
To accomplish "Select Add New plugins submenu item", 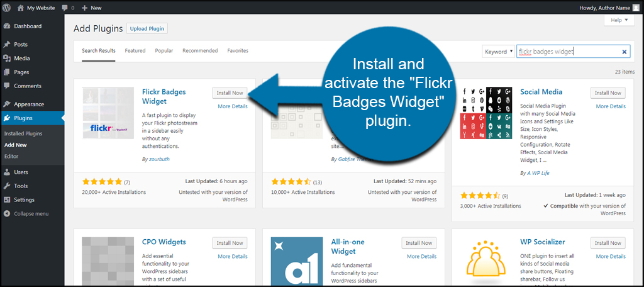I will [x=15, y=145].
